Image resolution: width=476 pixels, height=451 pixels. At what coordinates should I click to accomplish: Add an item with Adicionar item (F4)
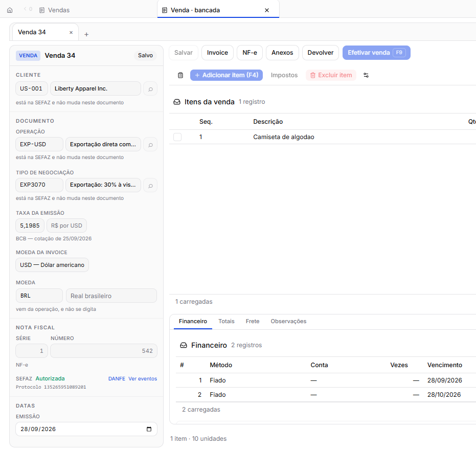(226, 75)
